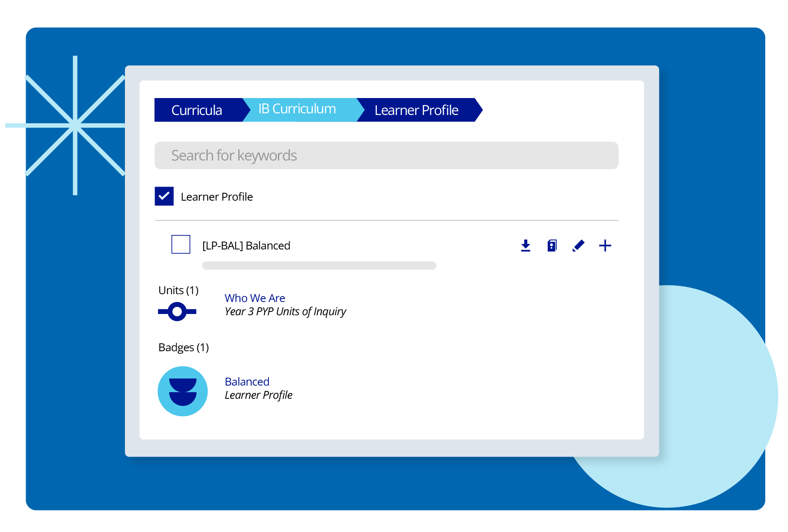Click the Badges (1) heading
The width and height of the screenshot is (788, 532).
[x=184, y=347]
